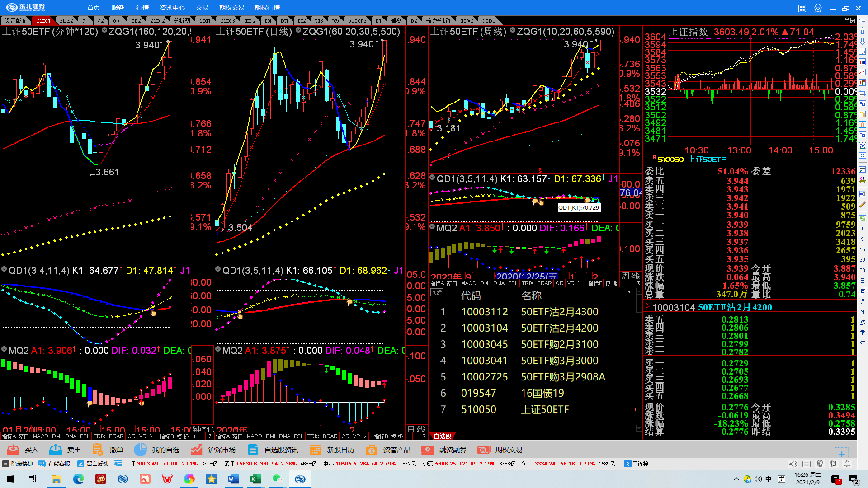Click 关闭 button at top right of tabs
Viewport: 868px width, 488px height.
[849, 21]
